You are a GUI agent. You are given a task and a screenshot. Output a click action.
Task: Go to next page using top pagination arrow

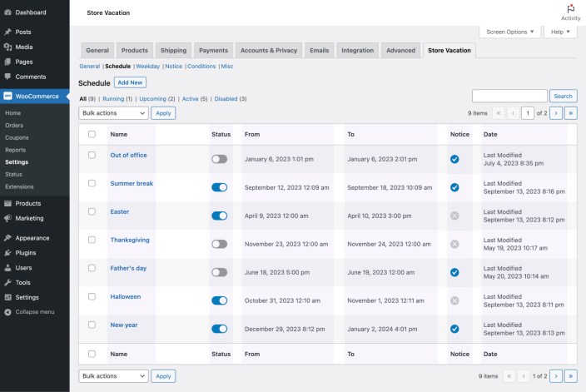(556, 113)
